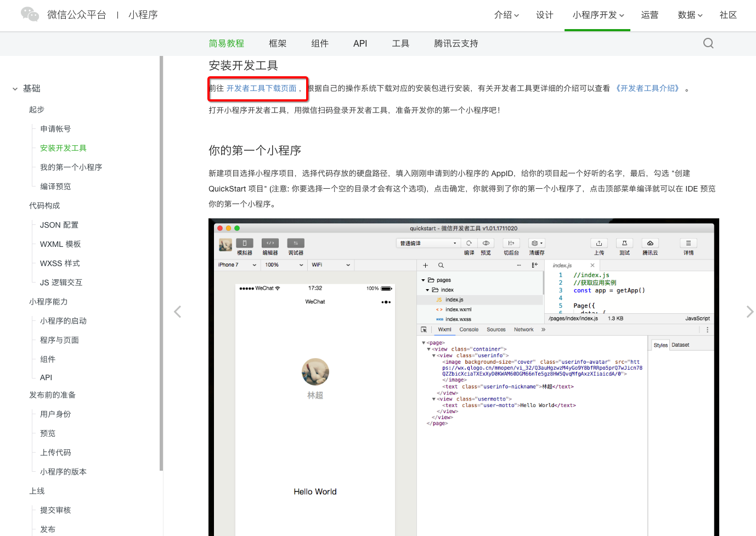The width and height of the screenshot is (756, 536).
Task: Collapse the 基础 sidebar section
Action: coord(15,89)
